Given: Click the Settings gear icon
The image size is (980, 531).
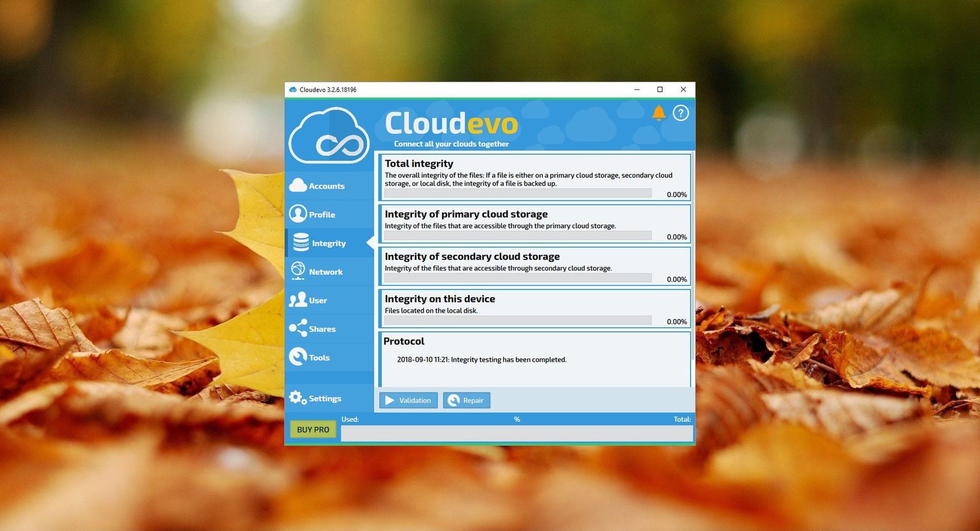Looking at the screenshot, I should click(x=297, y=398).
